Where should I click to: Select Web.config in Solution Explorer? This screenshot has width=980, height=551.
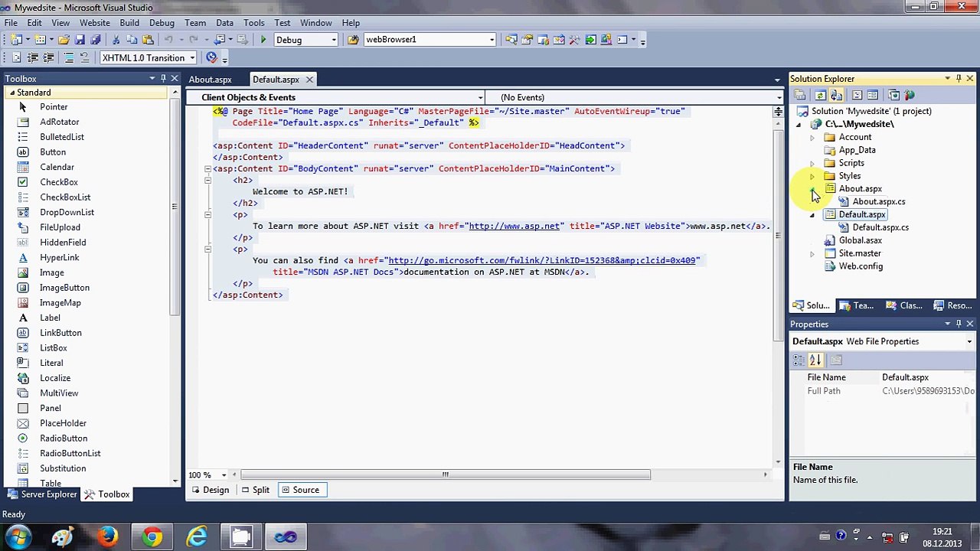(x=861, y=266)
